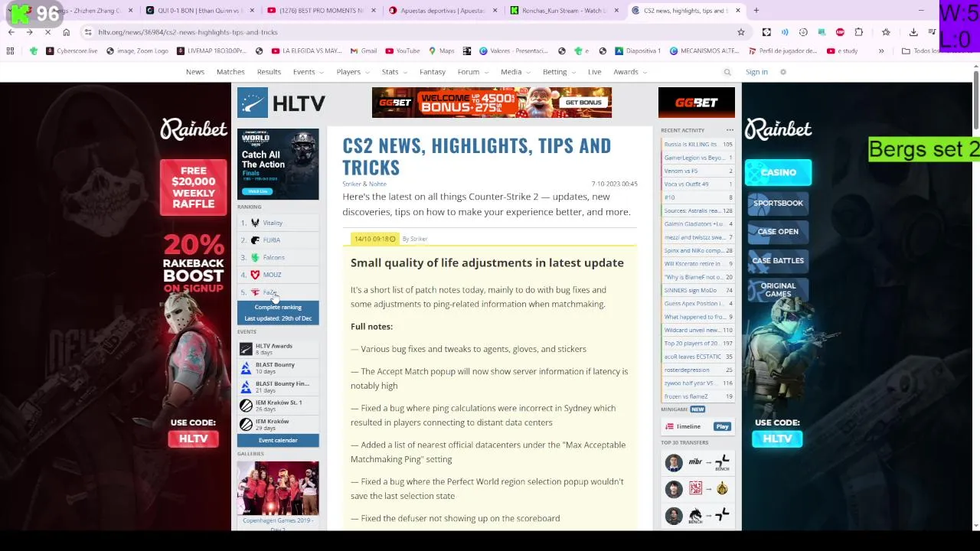Open the Gmail bookmark
980x551 pixels.
(x=364, y=51)
